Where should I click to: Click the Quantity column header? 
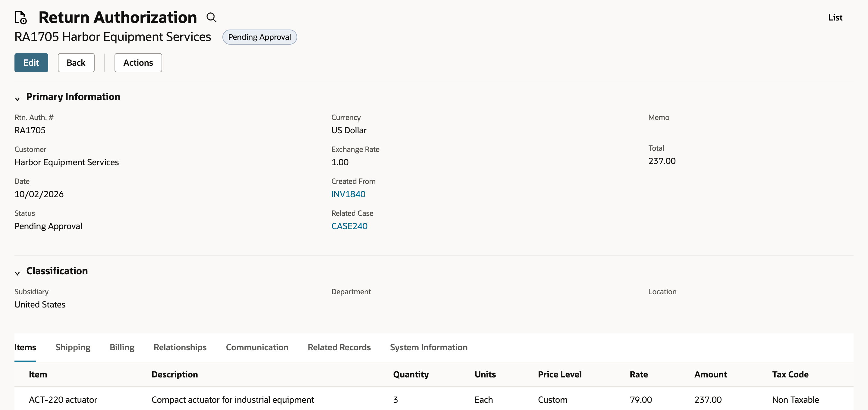[x=411, y=375]
